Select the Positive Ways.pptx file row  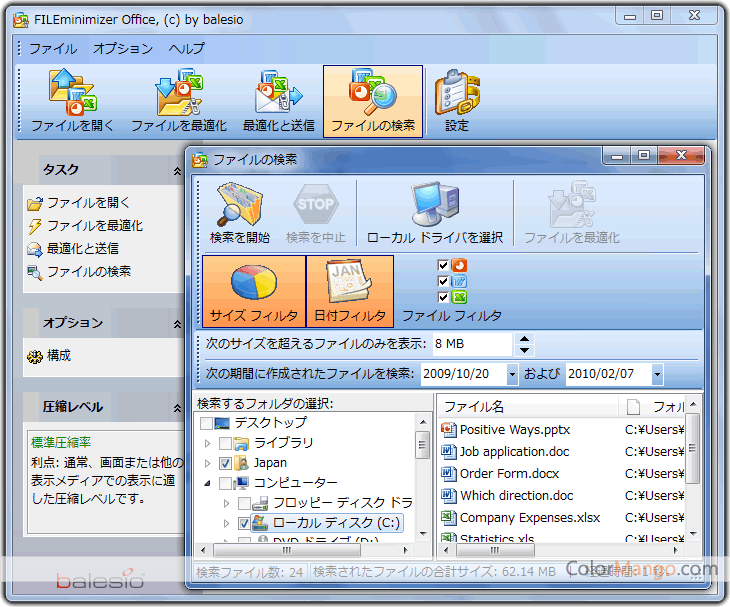tap(515, 429)
